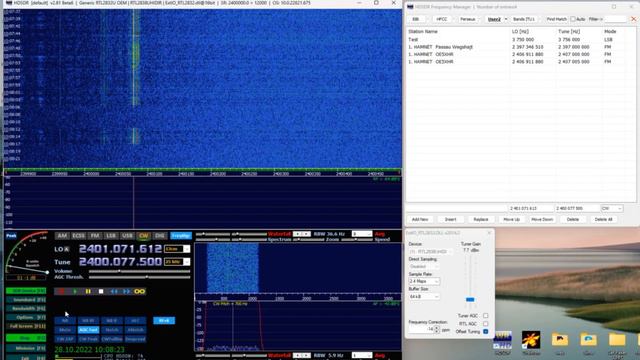Open Options [F7] menu button
Image resolution: width=640 pixels, height=360 pixels.
pos(26,317)
